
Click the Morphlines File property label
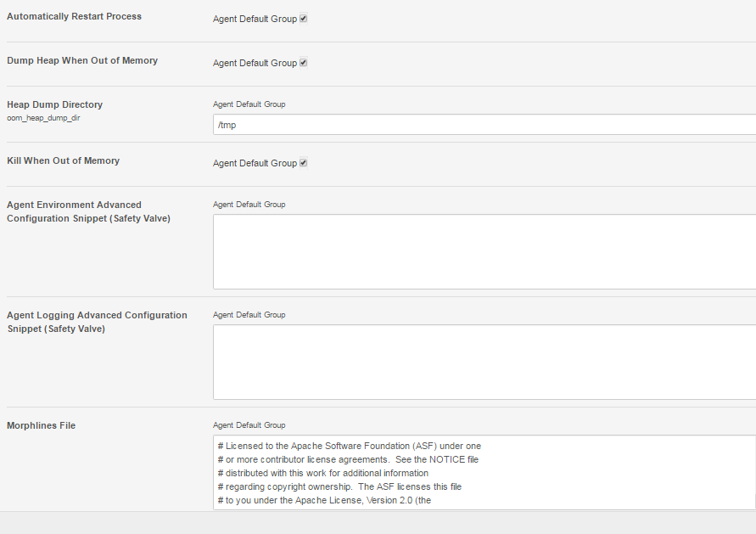(x=41, y=425)
